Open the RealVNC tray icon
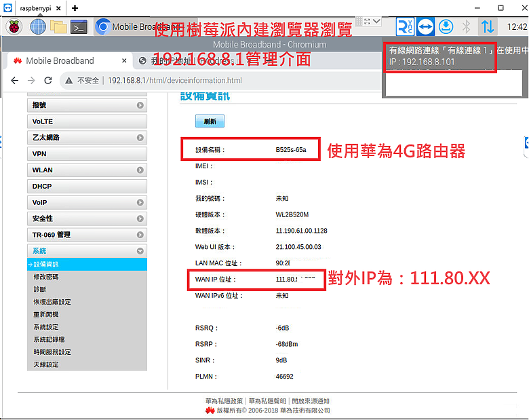Image resolution: width=529 pixels, height=420 pixels. (405, 26)
